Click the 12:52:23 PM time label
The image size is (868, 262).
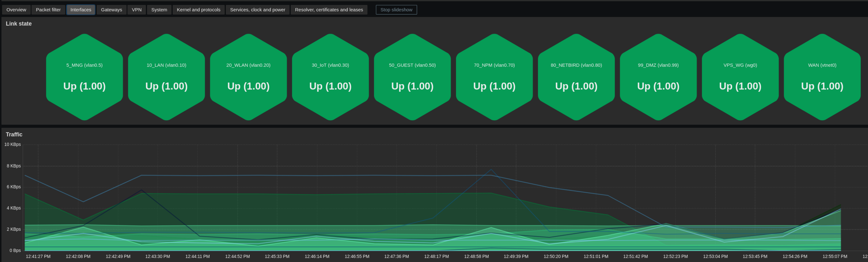[676, 257]
